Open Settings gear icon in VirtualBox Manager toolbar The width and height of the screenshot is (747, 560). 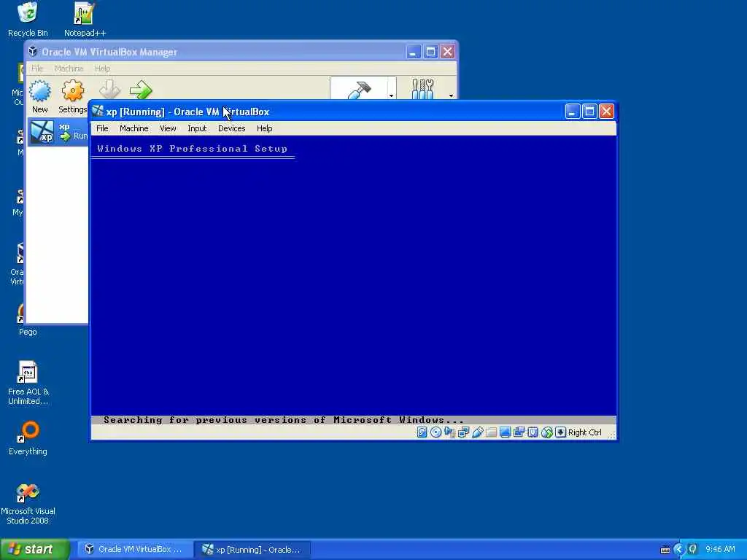tap(73, 91)
